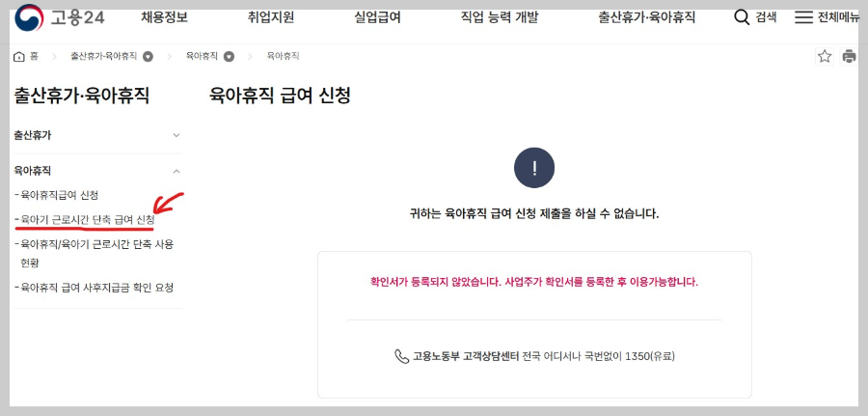The image size is (868, 416).
Task: Click the home icon in breadcrumb
Action: [19, 57]
